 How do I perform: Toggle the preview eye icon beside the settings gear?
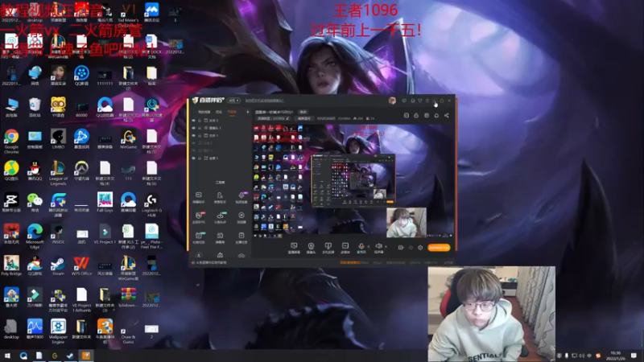(x=411, y=248)
